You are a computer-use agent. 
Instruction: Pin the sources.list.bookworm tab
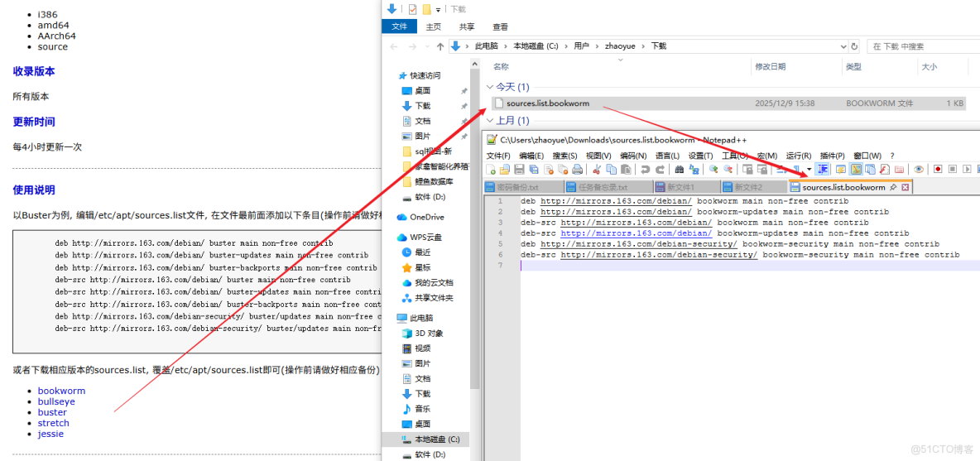(894, 187)
